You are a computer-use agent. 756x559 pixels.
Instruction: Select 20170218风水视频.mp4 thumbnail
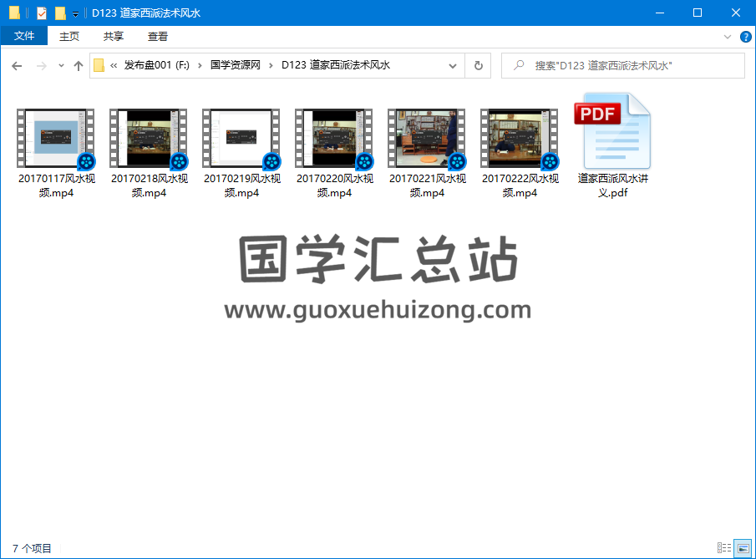[x=149, y=138]
